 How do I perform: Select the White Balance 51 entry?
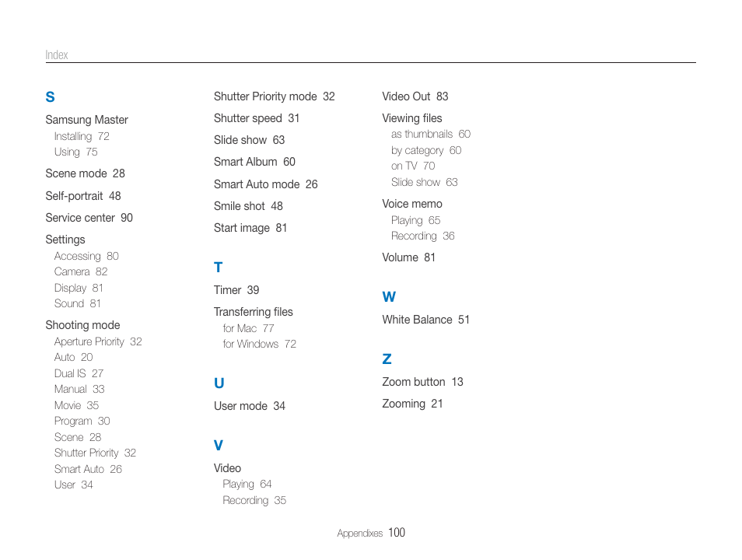(x=426, y=320)
